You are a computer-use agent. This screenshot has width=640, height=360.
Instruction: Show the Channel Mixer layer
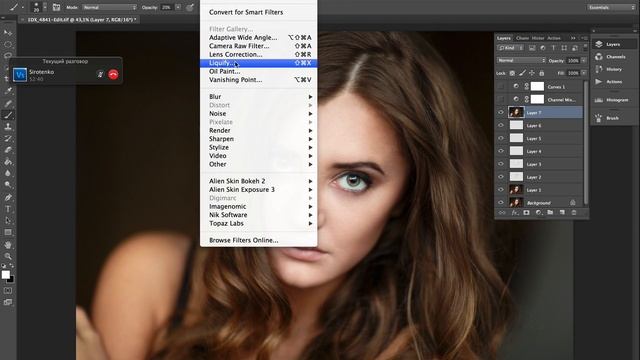(501, 99)
